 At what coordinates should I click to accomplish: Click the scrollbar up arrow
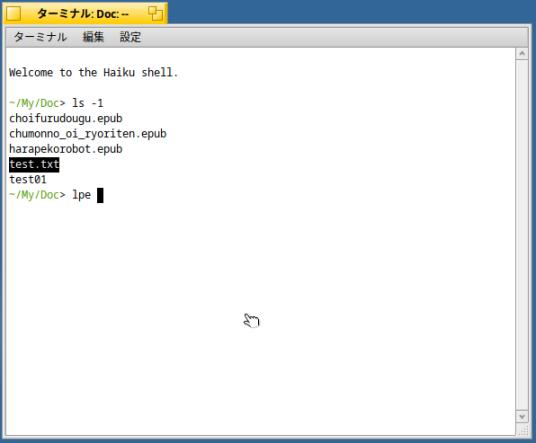point(522,54)
